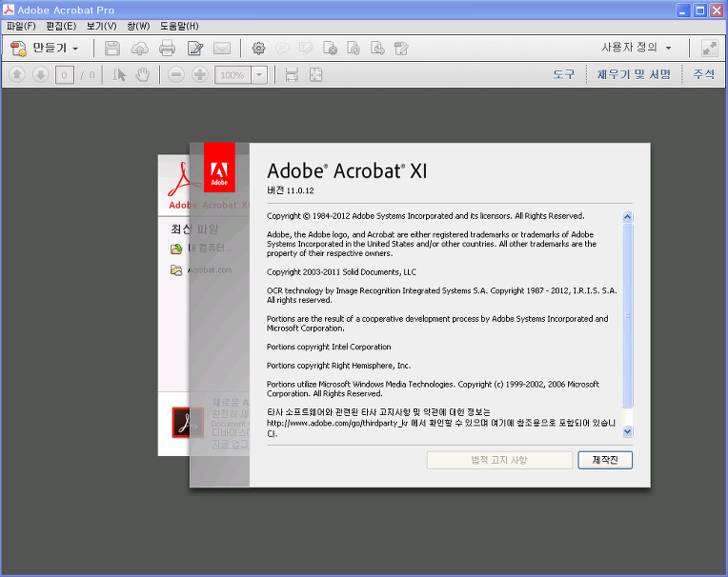Close the Adobe Acrobat Pro window
Image resolution: width=728 pixels, height=577 pixels.
(x=717, y=10)
